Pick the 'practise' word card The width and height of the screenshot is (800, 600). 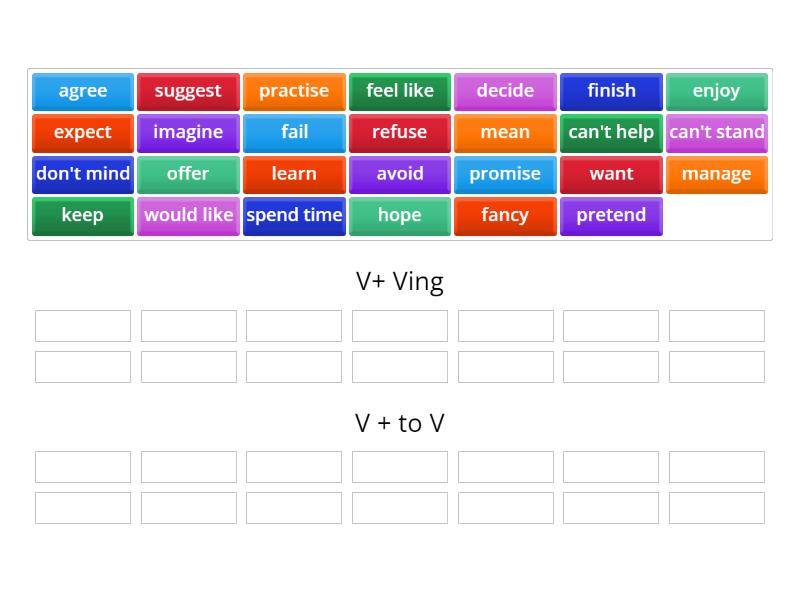(294, 91)
